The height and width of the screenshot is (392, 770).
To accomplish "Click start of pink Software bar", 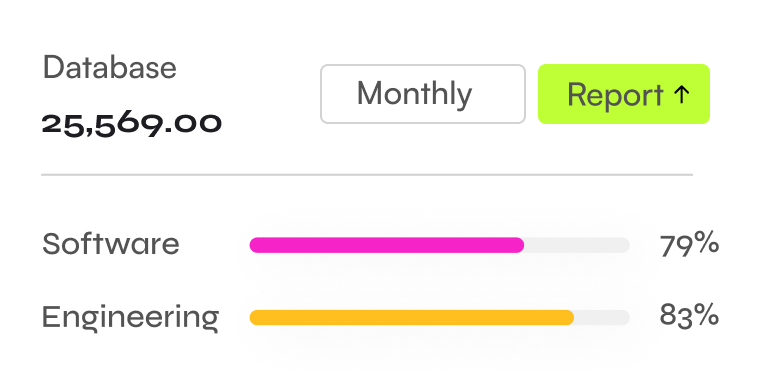I will (256, 245).
